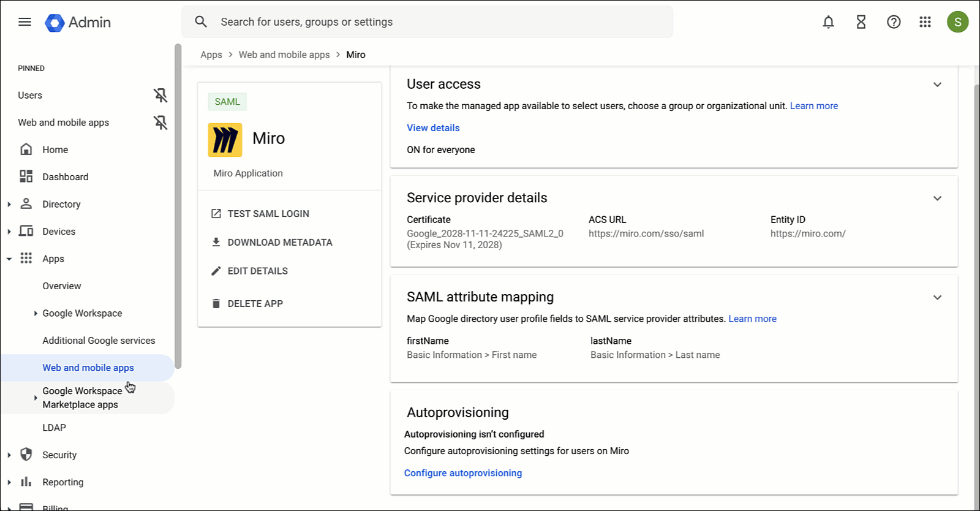Open the notifications bell

tap(828, 22)
